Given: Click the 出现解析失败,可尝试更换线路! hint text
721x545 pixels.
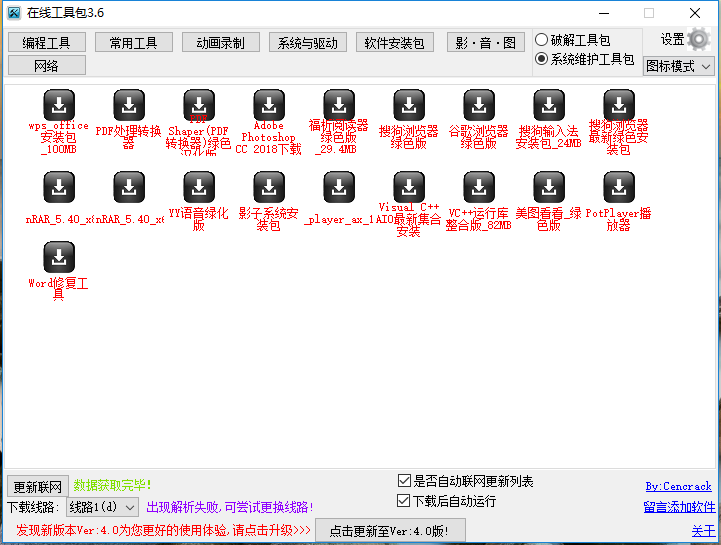Looking at the screenshot, I should coord(230,507).
